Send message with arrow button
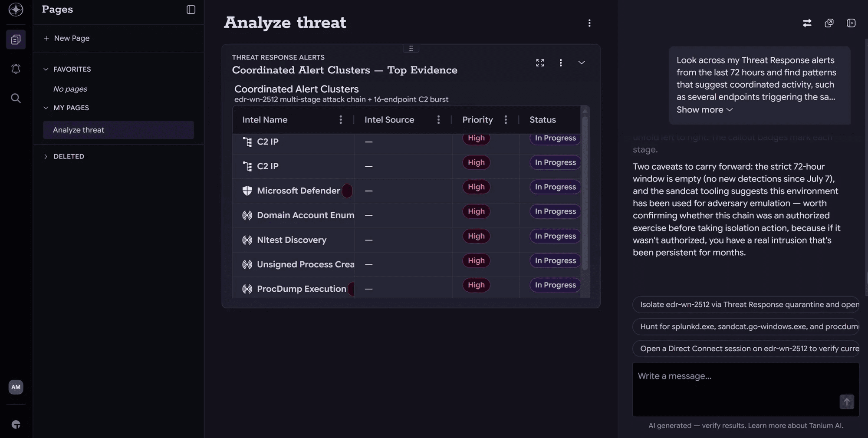Image resolution: width=868 pixels, height=438 pixels. 846,402
